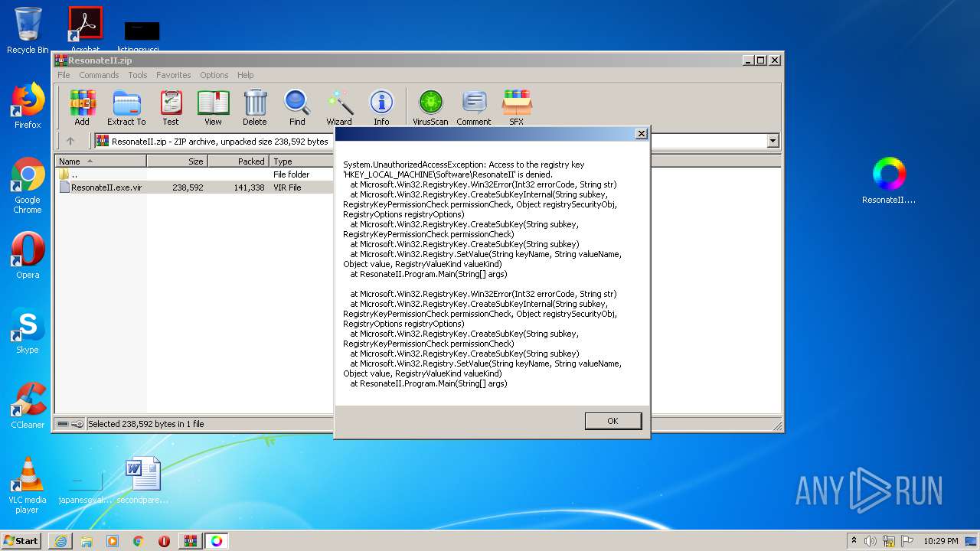Click the taskbar clock 10:29 PM
The width and height of the screenshot is (980, 551).
tap(941, 541)
